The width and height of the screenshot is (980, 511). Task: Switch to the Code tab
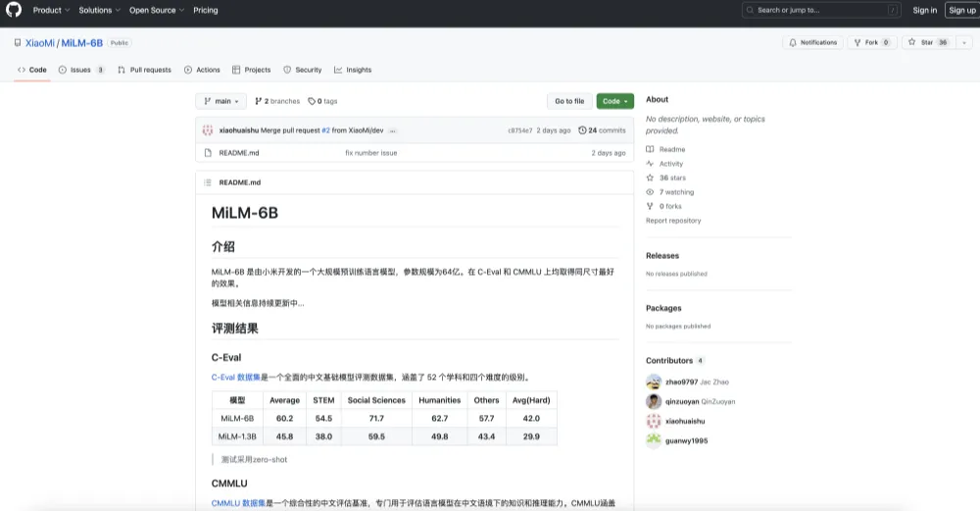tap(32, 70)
